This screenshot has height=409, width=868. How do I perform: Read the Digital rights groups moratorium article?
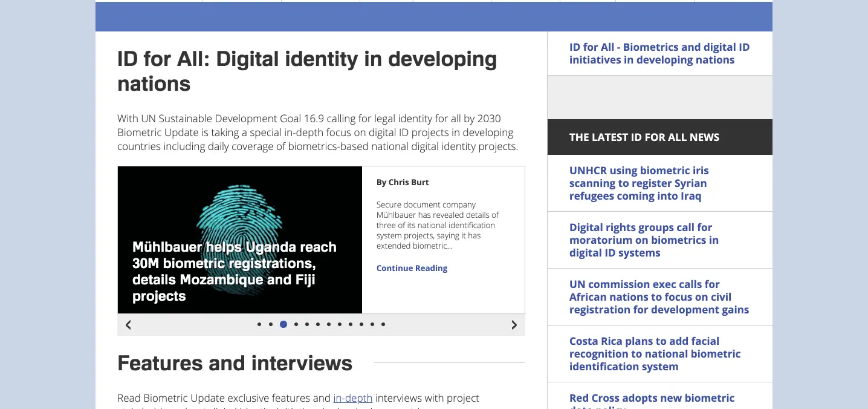pyautogui.click(x=643, y=240)
